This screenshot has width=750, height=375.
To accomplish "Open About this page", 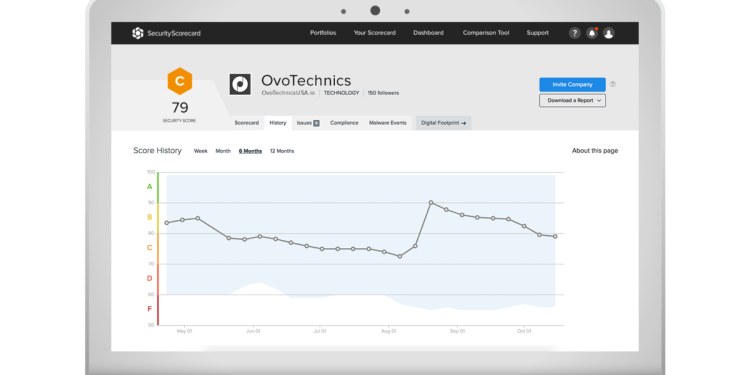I will click(595, 151).
